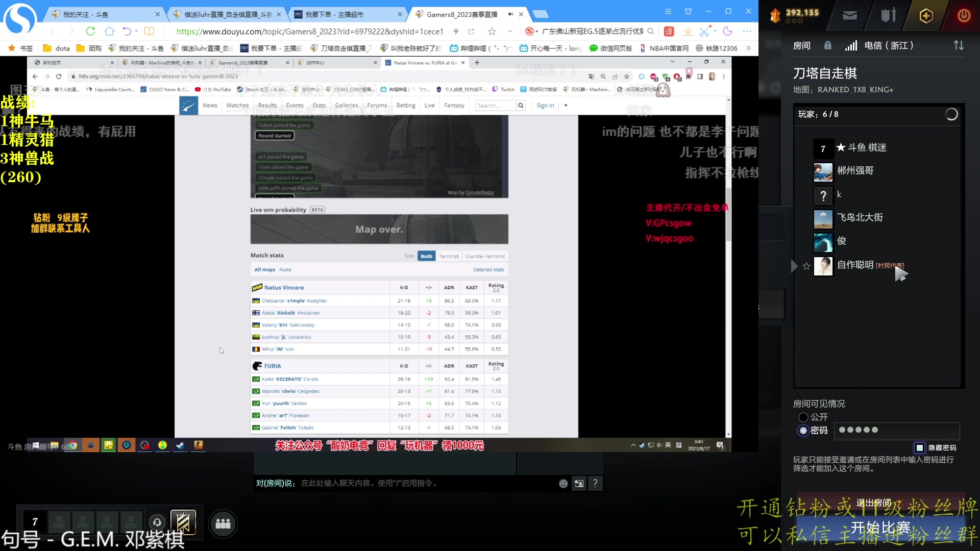Toggle the 隐藏密码 hide password checkbox

point(920,448)
